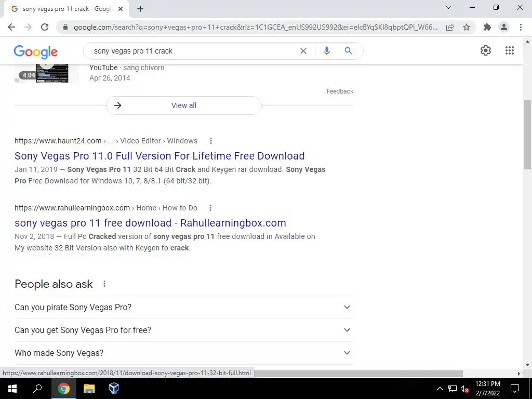Select the sony vegas pro 11 crack tab
Viewport: 532px width, 399px height.
coord(66,9)
